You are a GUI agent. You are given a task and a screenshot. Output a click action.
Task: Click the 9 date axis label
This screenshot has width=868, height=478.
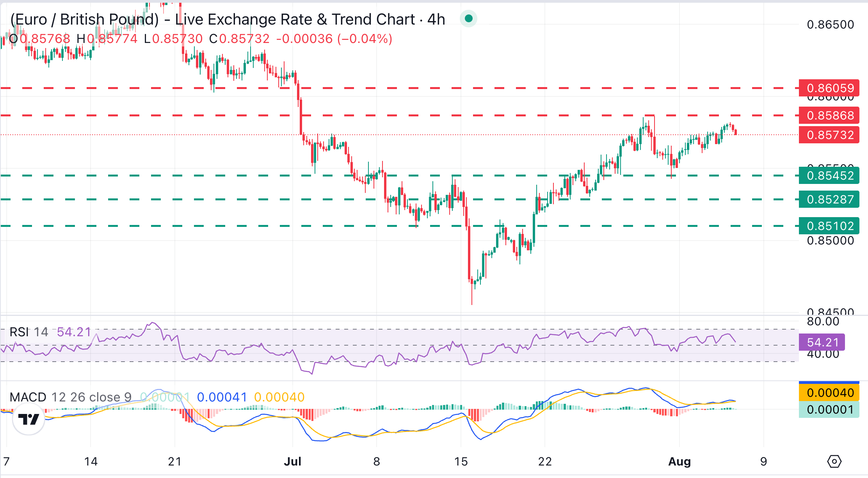pos(764,462)
